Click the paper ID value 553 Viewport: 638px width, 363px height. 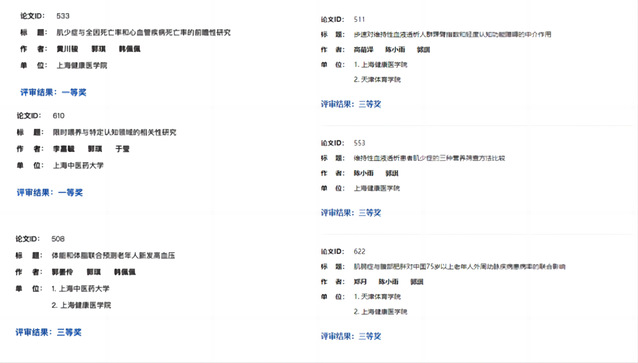tap(359, 143)
